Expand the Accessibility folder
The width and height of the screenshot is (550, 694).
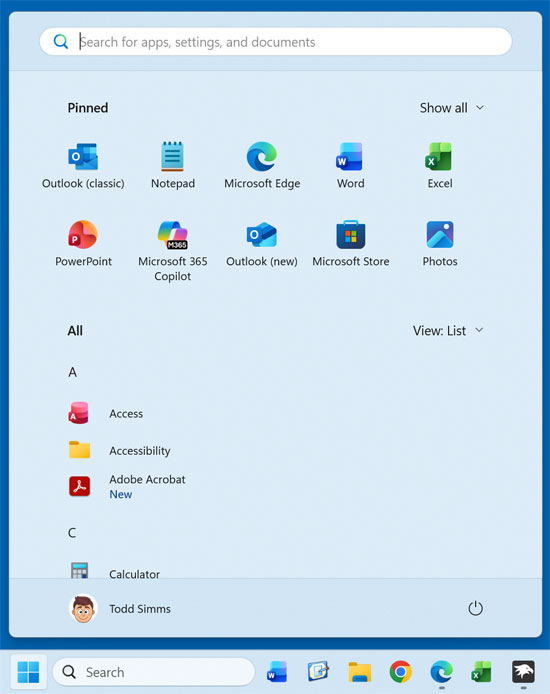[x=119, y=451]
